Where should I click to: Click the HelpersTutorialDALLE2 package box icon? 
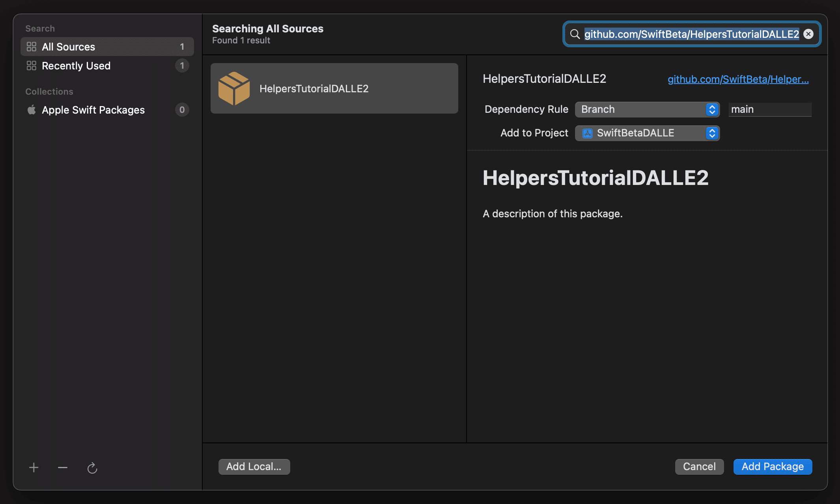[234, 88]
